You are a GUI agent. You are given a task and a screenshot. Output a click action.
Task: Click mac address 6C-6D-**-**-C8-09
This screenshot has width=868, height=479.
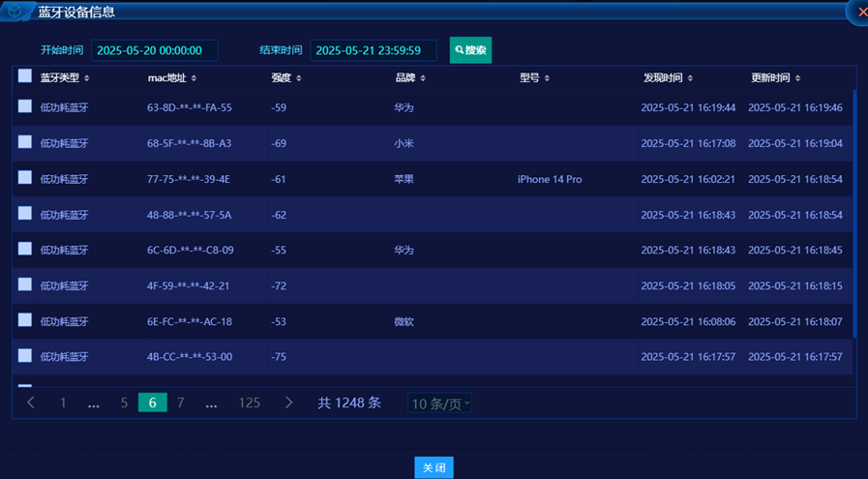pyautogui.click(x=191, y=251)
